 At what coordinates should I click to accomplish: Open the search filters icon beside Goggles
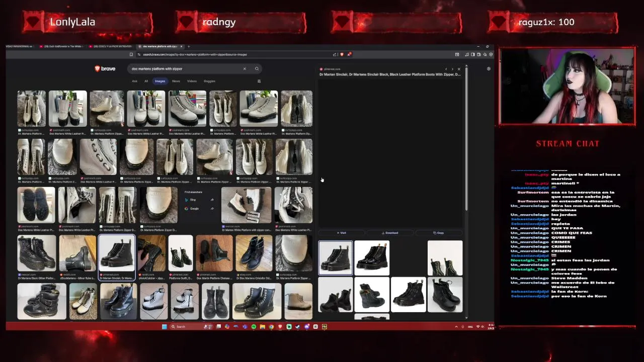point(259,81)
